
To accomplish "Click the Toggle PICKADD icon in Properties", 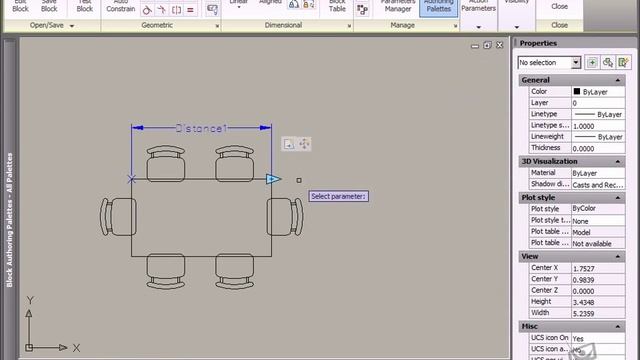I will coord(592,62).
